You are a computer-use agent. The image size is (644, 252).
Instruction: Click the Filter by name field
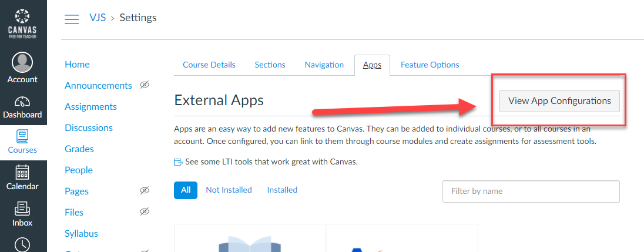tap(531, 191)
